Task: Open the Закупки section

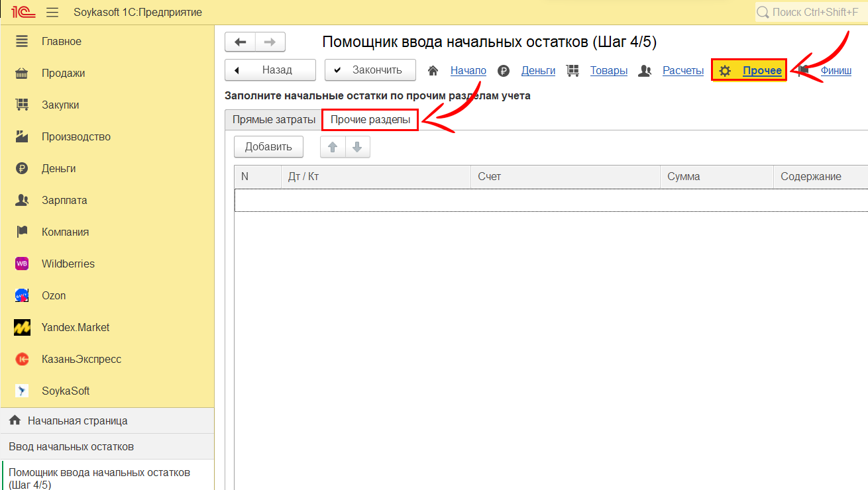Action: [60, 105]
